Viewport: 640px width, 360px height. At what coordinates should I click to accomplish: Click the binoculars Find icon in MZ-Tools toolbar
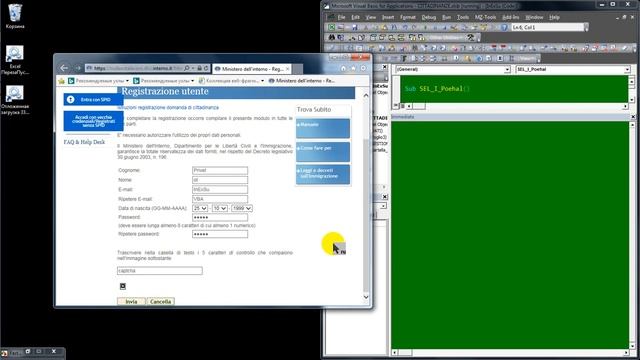pos(331,38)
